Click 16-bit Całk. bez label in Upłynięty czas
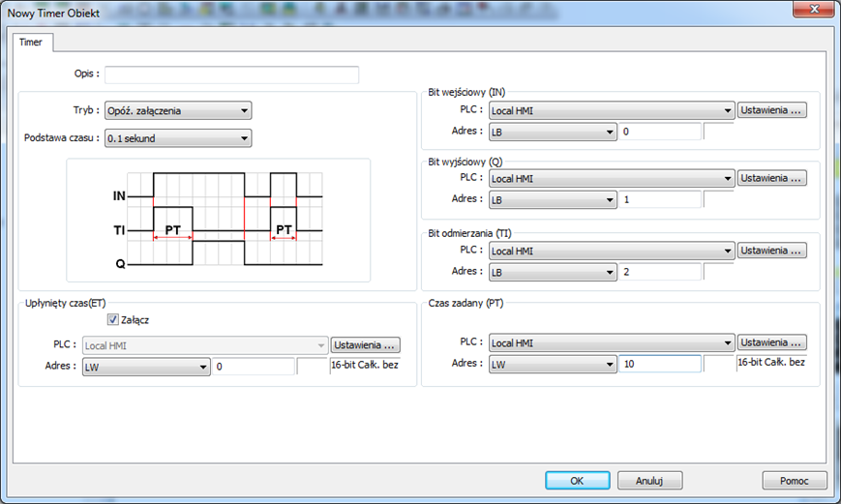 [x=365, y=365]
